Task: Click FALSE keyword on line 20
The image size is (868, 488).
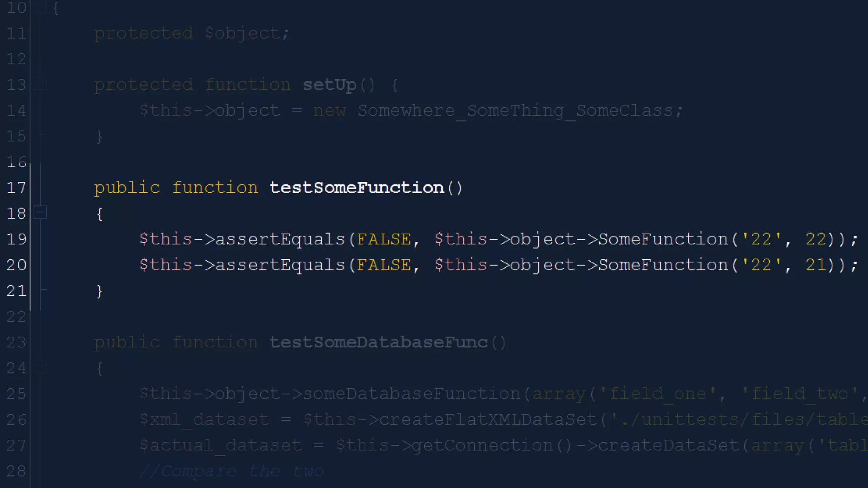Action: [384, 265]
